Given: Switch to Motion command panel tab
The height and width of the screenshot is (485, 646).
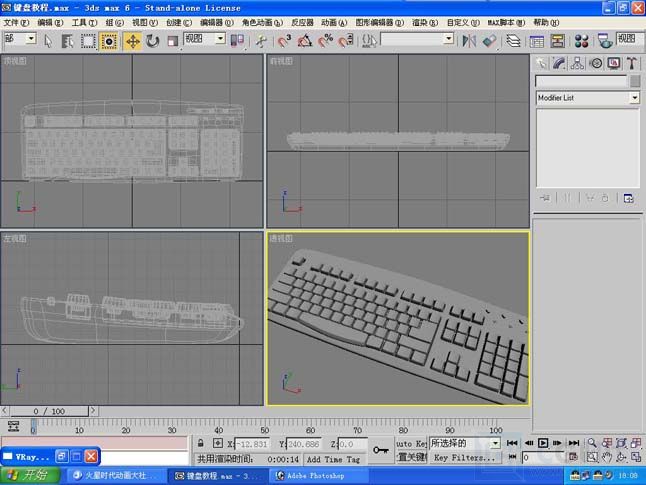Looking at the screenshot, I should [596, 63].
